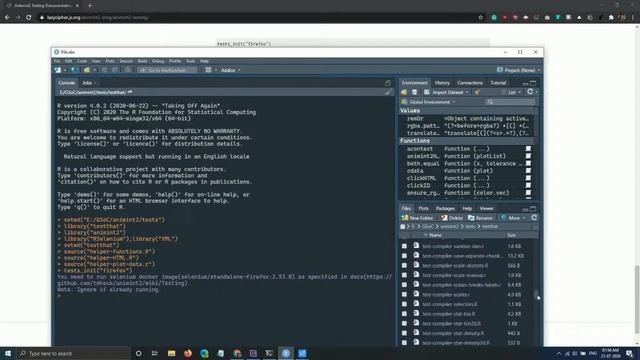Screen dimensions: 640x360
Task: Minimize the Files pane
Action: [525, 209]
